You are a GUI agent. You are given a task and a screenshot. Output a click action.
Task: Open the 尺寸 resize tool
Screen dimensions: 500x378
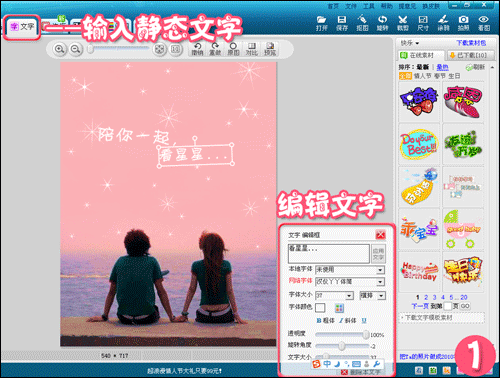[423, 23]
